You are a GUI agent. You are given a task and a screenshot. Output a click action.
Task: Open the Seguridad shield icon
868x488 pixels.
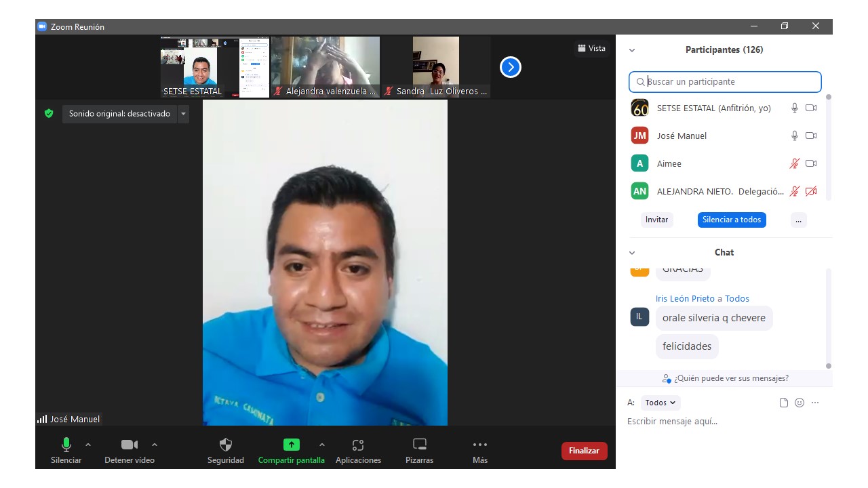[226, 445]
